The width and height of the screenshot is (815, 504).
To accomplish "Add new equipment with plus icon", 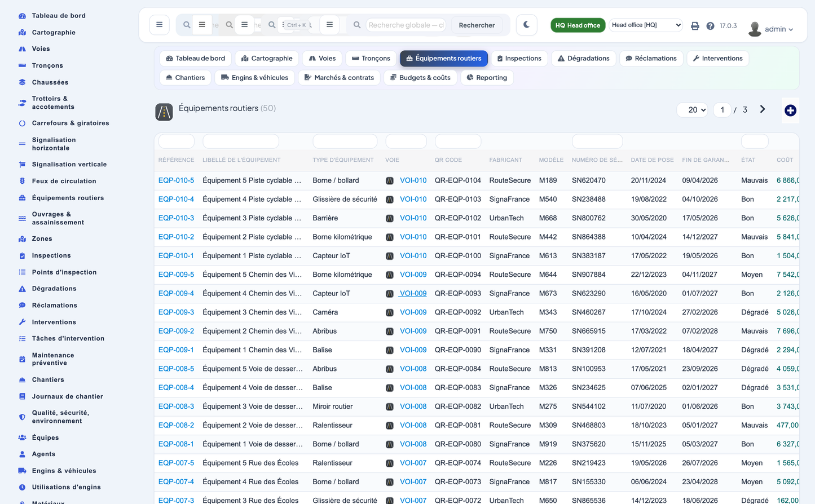I will [x=790, y=110].
